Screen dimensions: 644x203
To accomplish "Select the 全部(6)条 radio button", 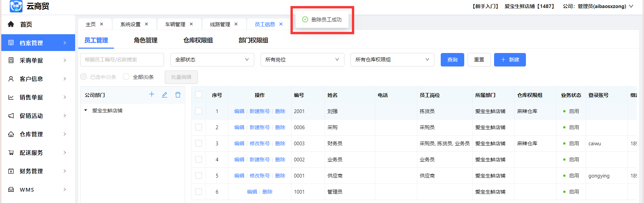I will pyautogui.click(x=126, y=77).
